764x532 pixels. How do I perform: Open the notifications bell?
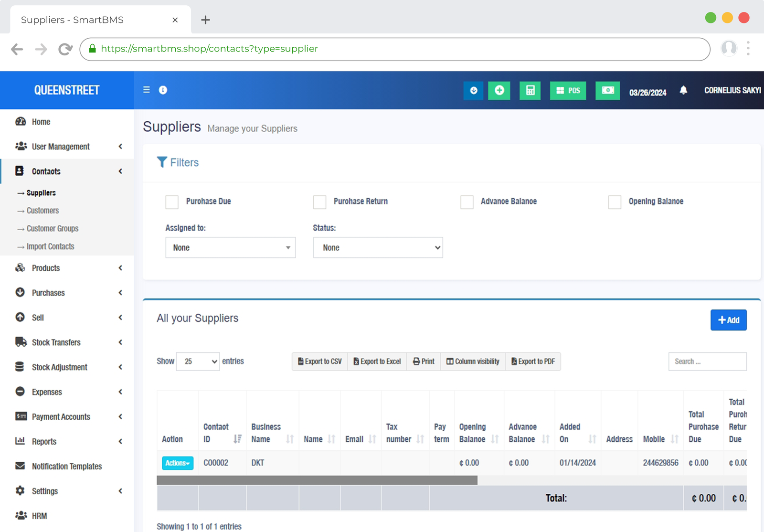683,90
